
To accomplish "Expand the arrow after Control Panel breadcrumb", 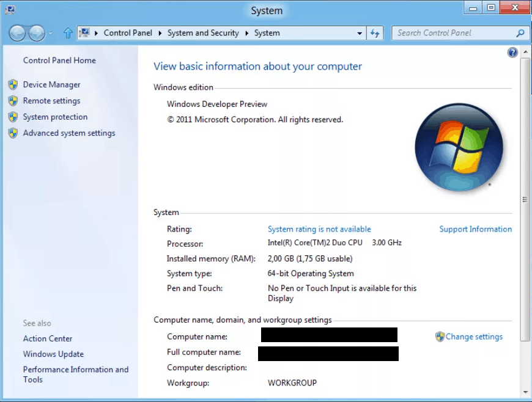I will tap(161, 33).
